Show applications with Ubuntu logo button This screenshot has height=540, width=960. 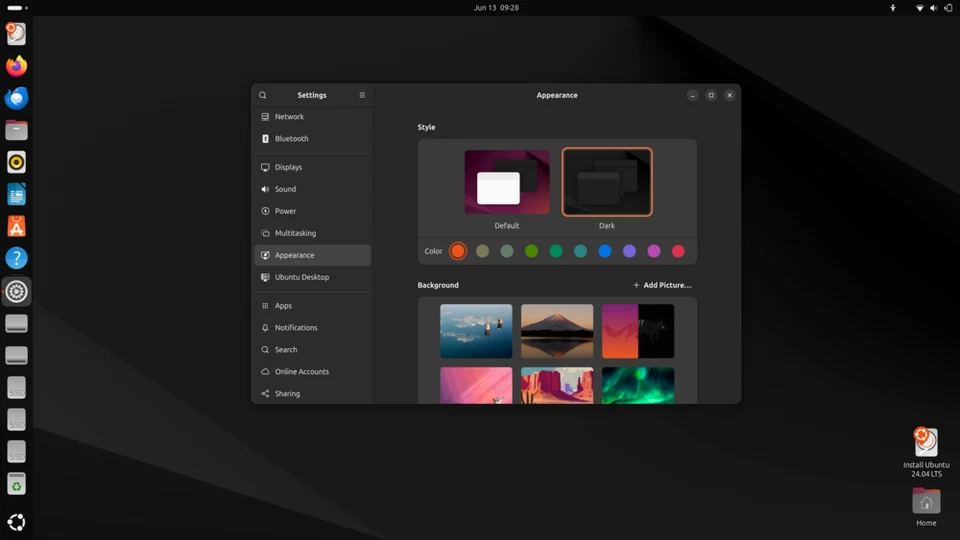[x=16, y=522]
